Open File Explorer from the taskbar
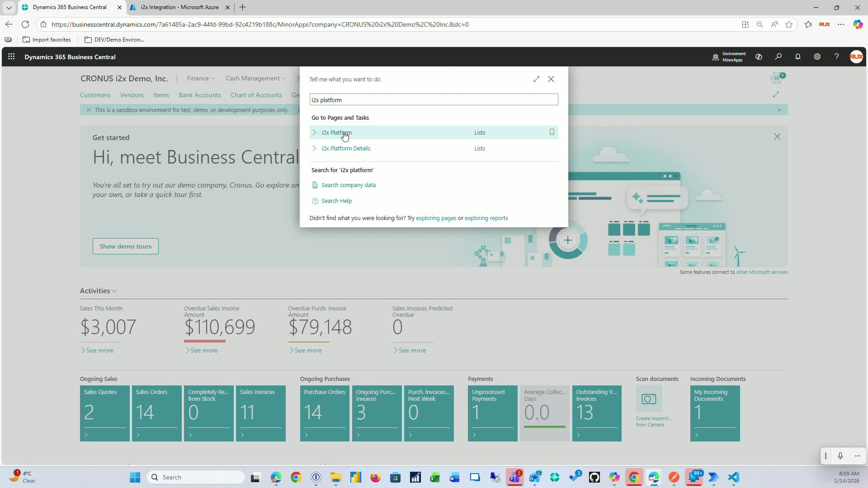Screen dimensions: 868x488 click(335, 477)
